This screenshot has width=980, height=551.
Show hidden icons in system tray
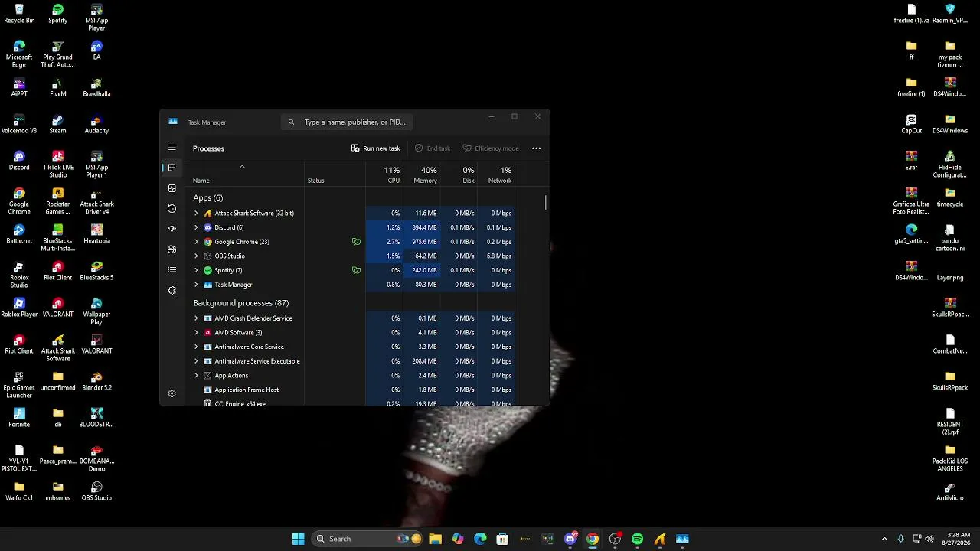(884, 539)
